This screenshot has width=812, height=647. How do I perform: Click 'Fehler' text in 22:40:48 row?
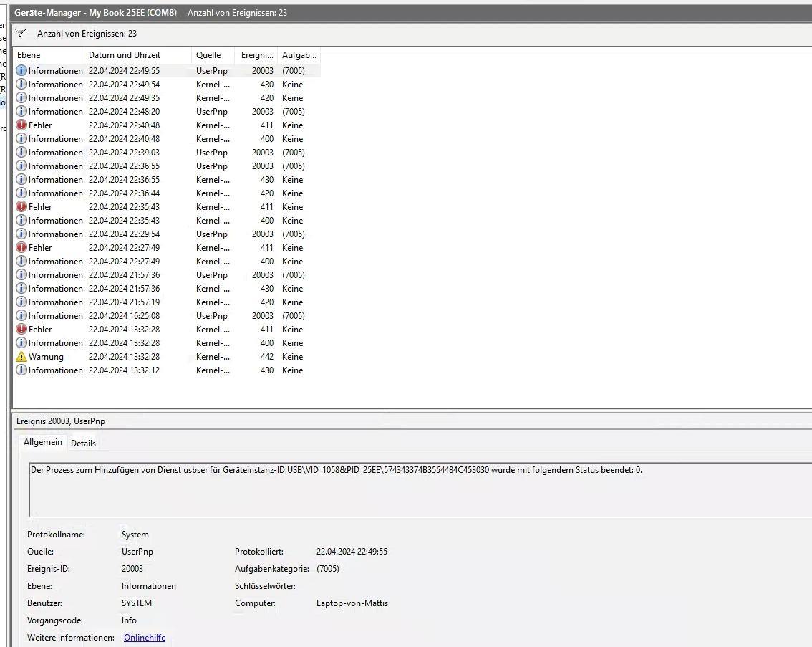(x=40, y=125)
